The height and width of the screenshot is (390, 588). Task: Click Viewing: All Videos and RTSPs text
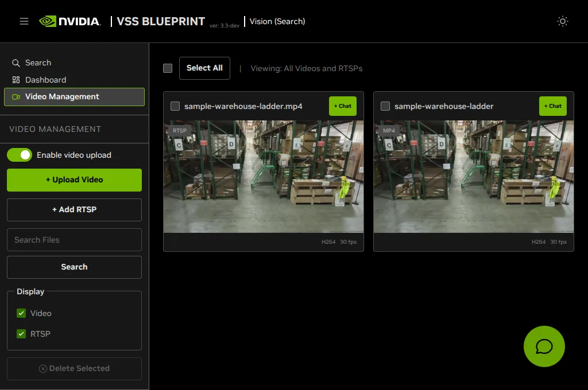pos(307,69)
